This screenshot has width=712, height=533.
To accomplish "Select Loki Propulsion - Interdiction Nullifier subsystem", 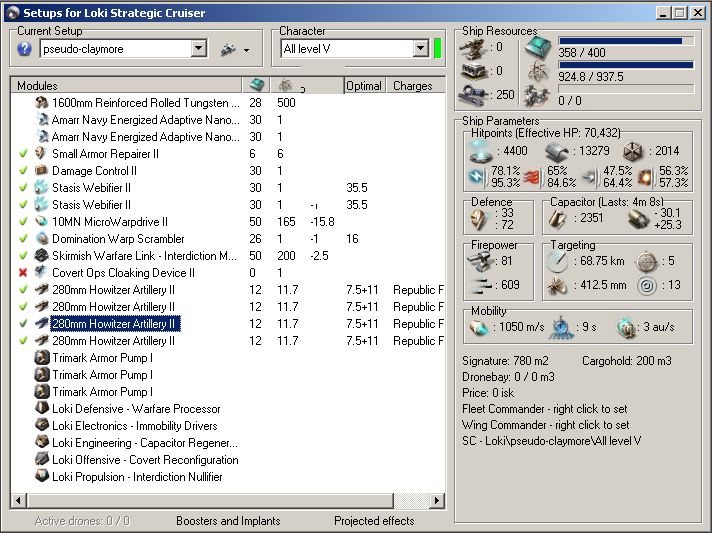I will click(137, 477).
